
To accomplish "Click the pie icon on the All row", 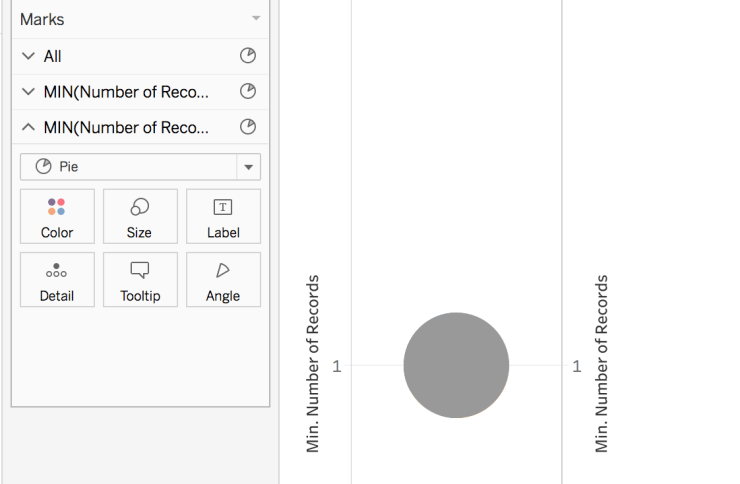I will tap(248, 56).
